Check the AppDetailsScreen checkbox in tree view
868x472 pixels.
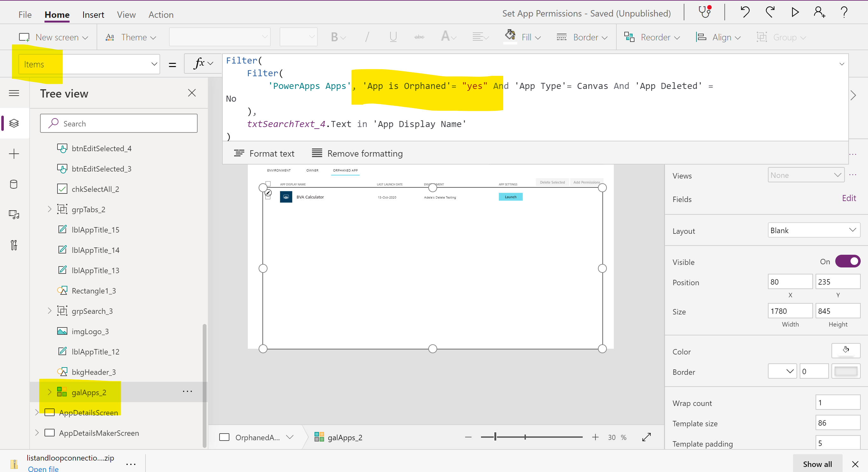click(x=50, y=412)
